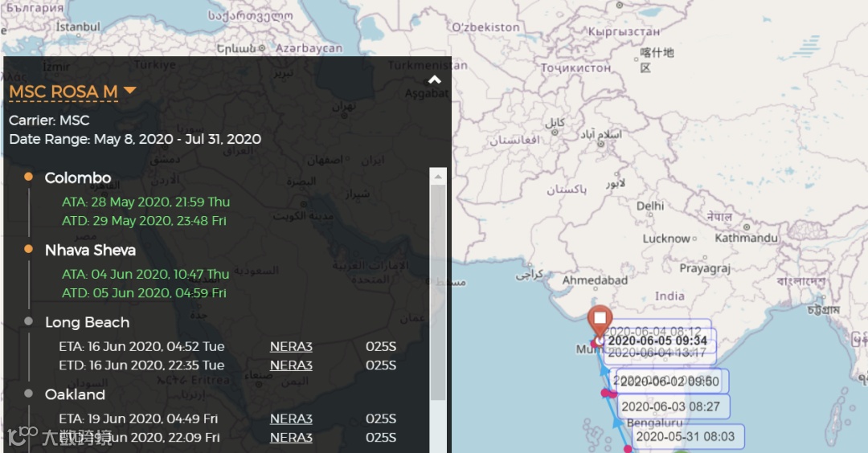Click Colombo ATD 29 May 2020 entry
868x453 pixels.
tap(144, 221)
